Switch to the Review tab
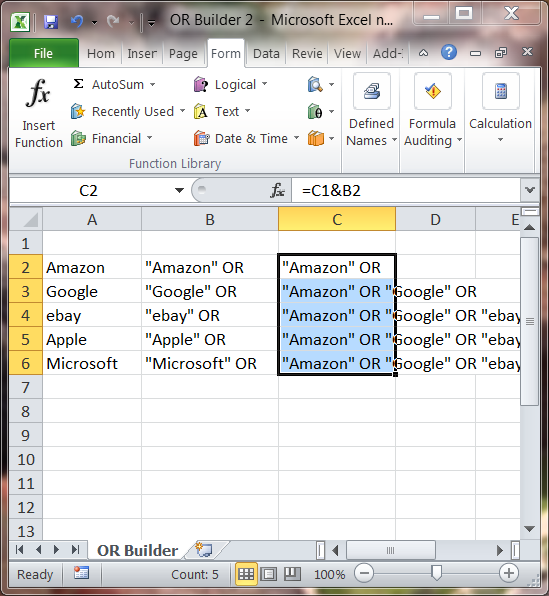This screenshot has height=596, width=549. pyautogui.click(x=307, y=54)
